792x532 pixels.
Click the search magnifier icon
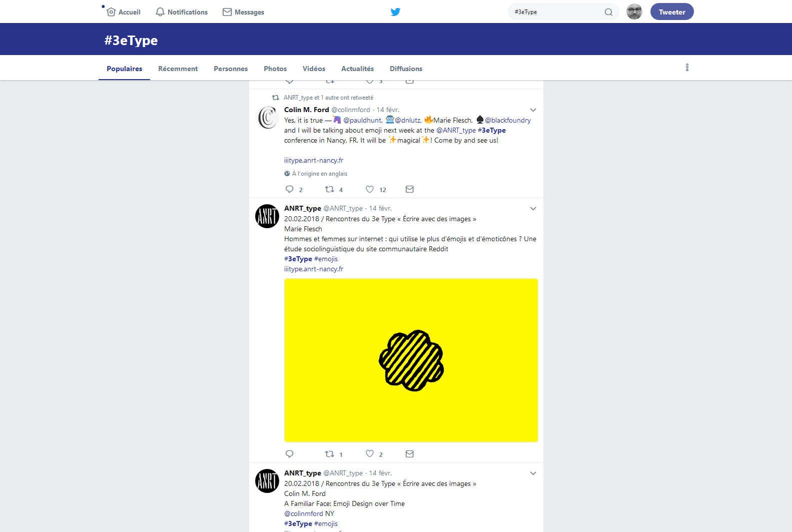click(x=608, y=12)
